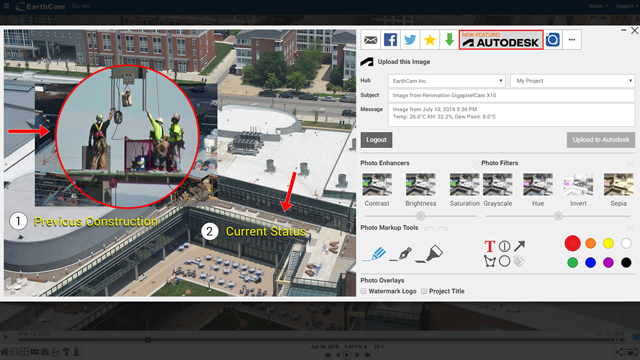Choose the highlighter marker tool

[x=429, y=253]
